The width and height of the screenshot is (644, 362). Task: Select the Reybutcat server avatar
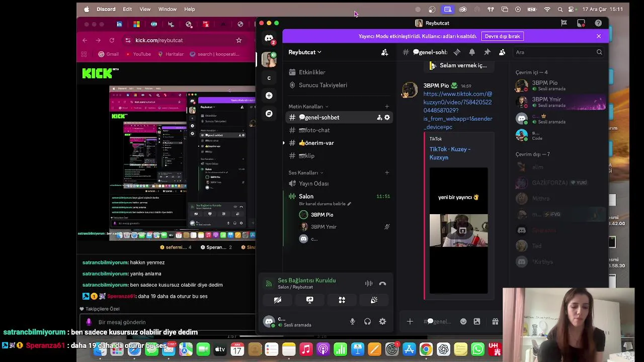point(269,59)
